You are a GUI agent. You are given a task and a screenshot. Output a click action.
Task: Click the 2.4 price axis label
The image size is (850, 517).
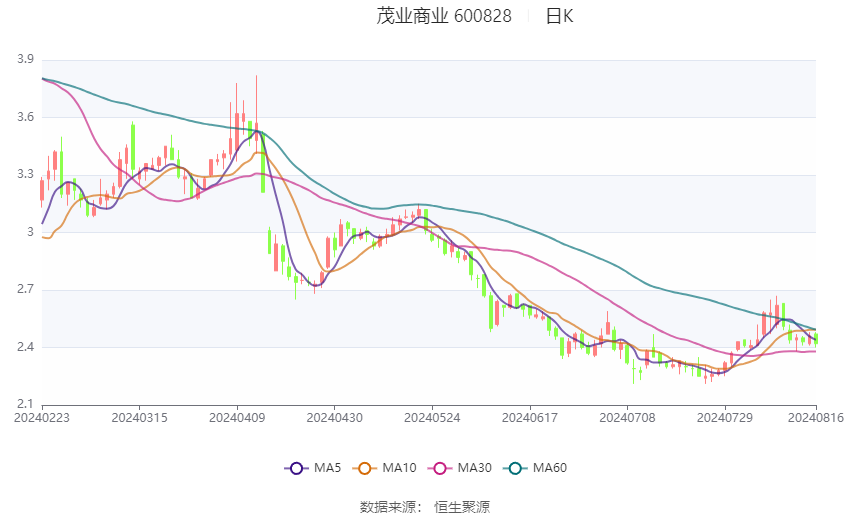25,347
